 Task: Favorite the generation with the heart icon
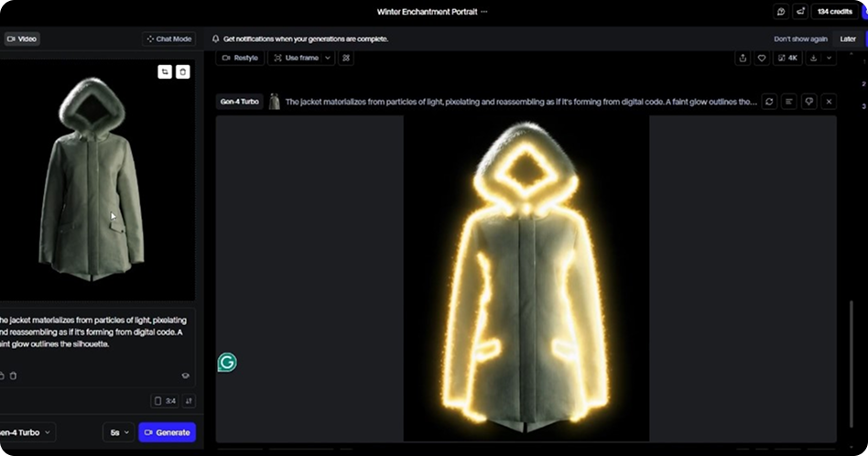(762, 58)
